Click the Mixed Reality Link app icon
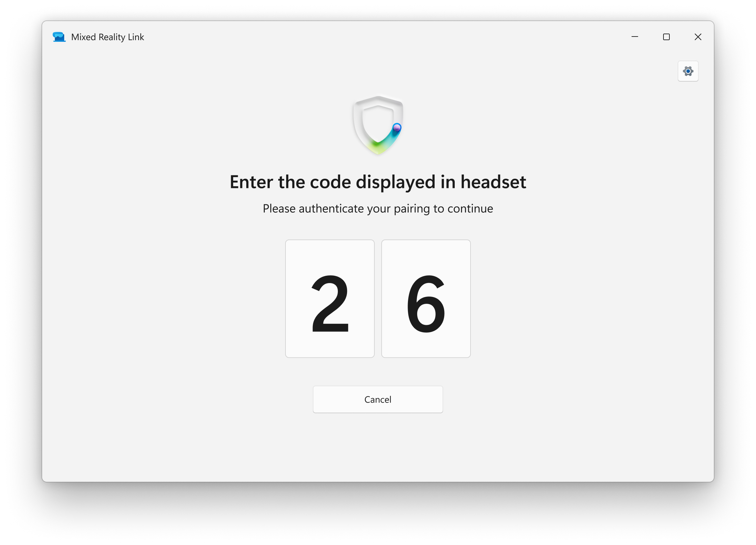756x545 pixels. (59, 37)
